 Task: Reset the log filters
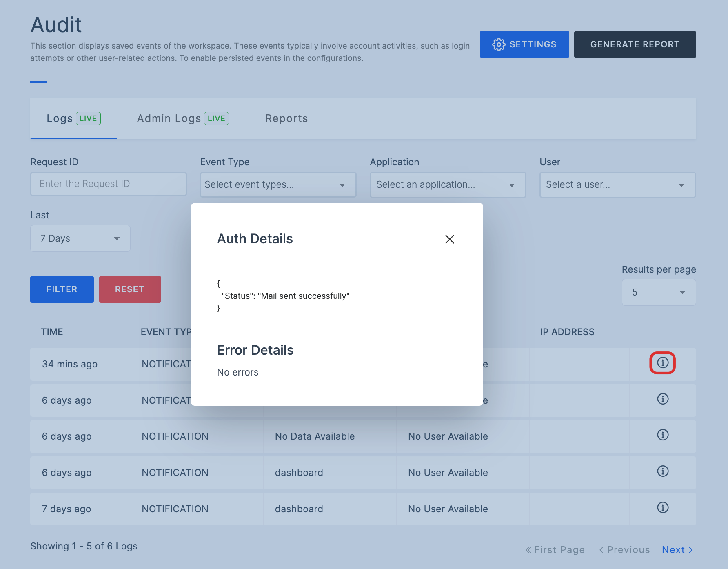pos(130,289)
